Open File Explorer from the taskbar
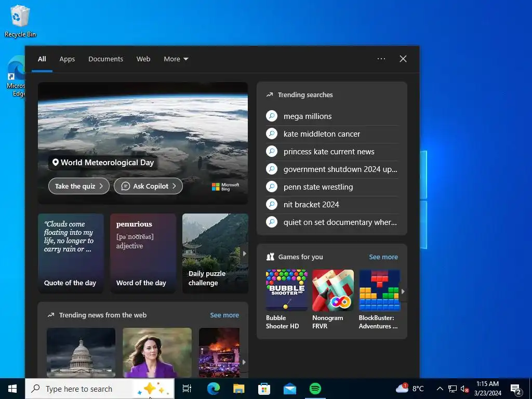 click(238, 389)
